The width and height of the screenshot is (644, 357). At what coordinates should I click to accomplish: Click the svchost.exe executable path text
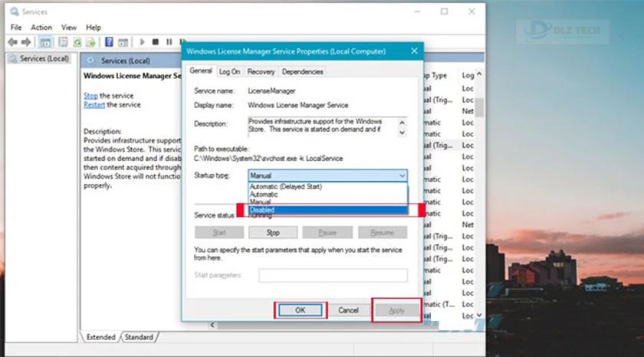[268, 159]
